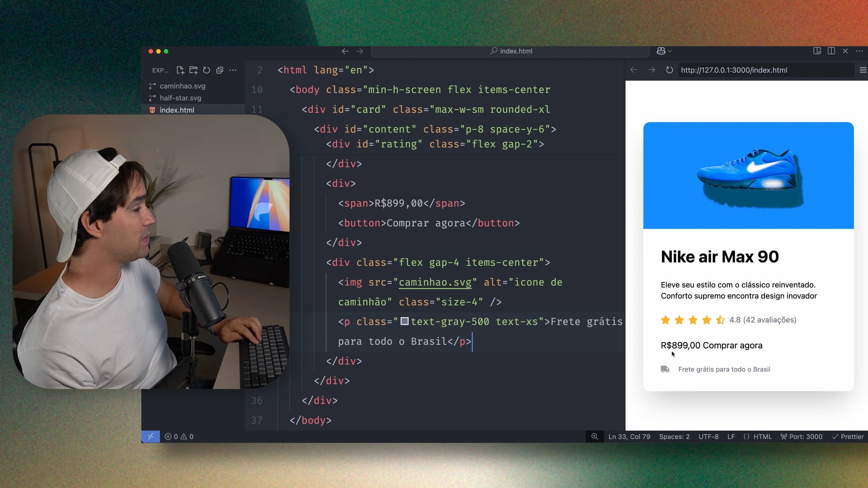Image resolution: width=868 pixels, height=488 pixels.
Task: Click Prettier formatter status item
Action: click(848, 436)
